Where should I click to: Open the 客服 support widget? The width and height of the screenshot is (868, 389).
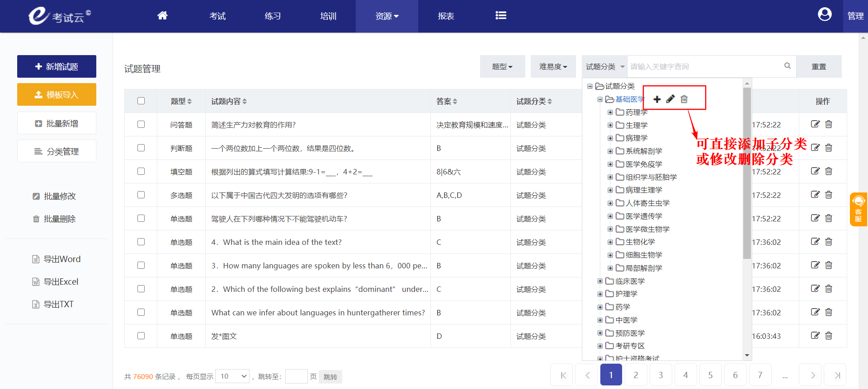[x=858, y=209]
